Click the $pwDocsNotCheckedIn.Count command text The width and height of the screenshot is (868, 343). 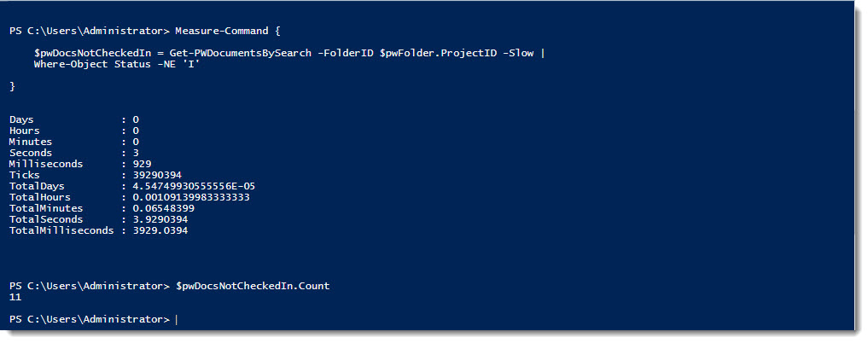(252, 286)
